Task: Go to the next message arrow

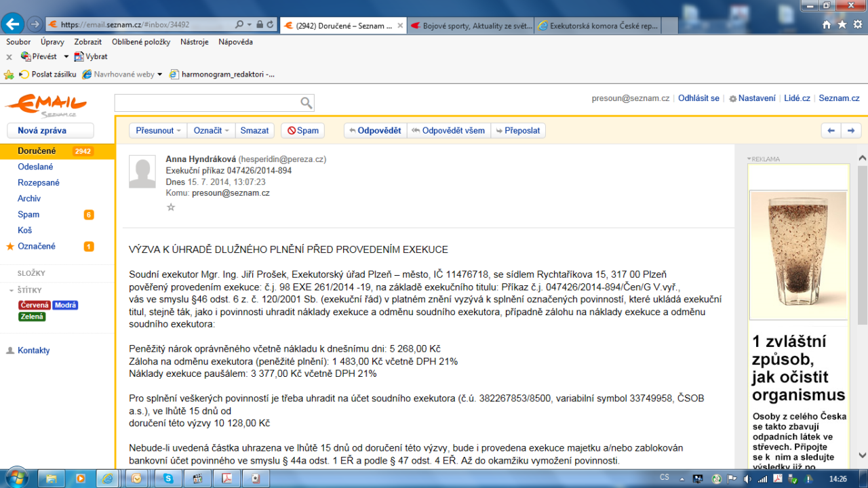Action: click(851, 131)
